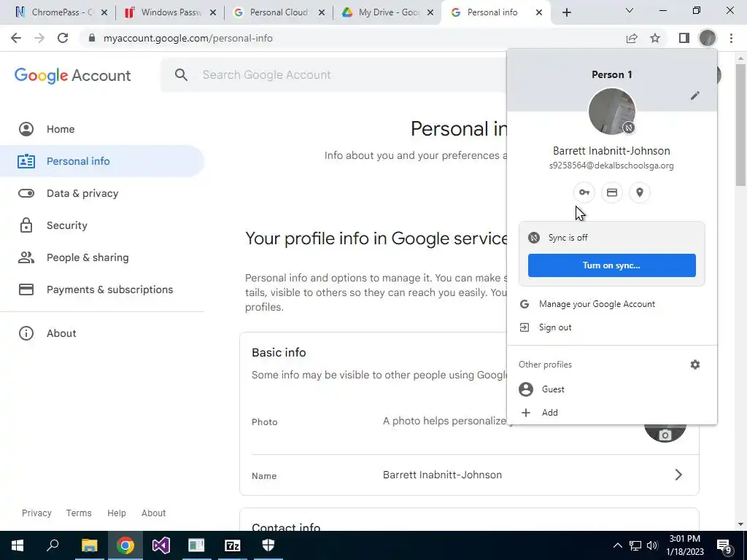
Task: Click the page vertical scrollbar thumb
Action: pos(741,124)
